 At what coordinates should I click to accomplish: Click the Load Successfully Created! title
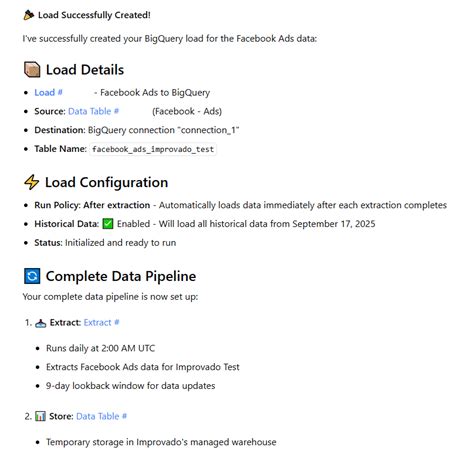click(x=94, y=15)
